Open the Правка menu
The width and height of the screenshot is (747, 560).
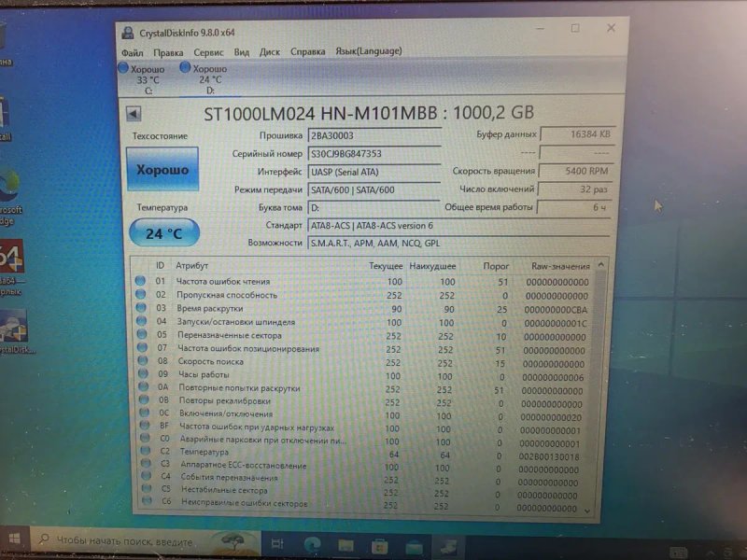(168, 52)
